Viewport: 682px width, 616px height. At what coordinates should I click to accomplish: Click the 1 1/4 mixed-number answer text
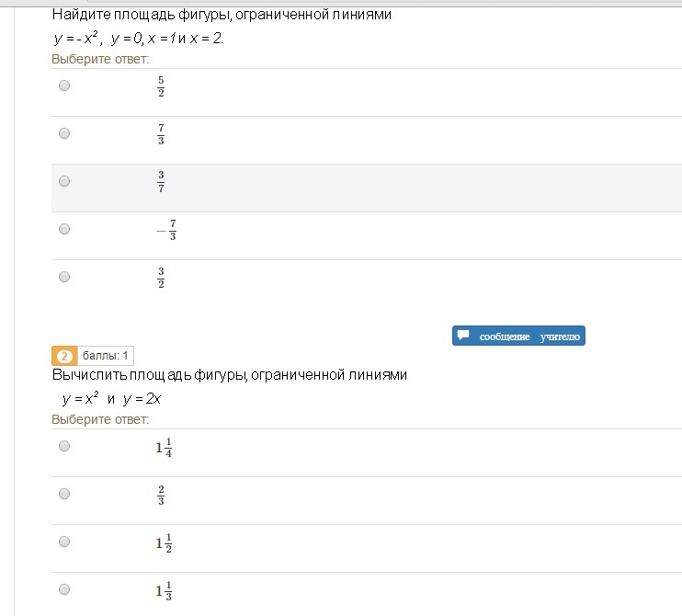pos(164,448)
